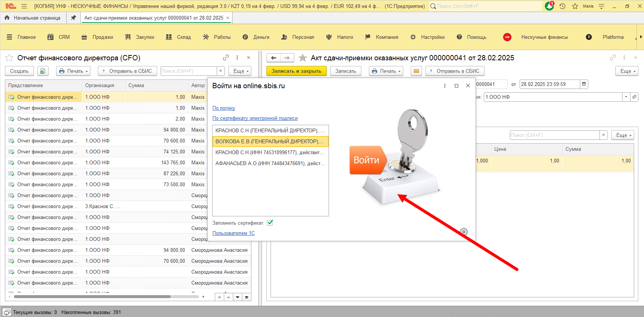
Task: Expand the organization 1.ООО НФ combo box
Action: (x=626, y=97)
